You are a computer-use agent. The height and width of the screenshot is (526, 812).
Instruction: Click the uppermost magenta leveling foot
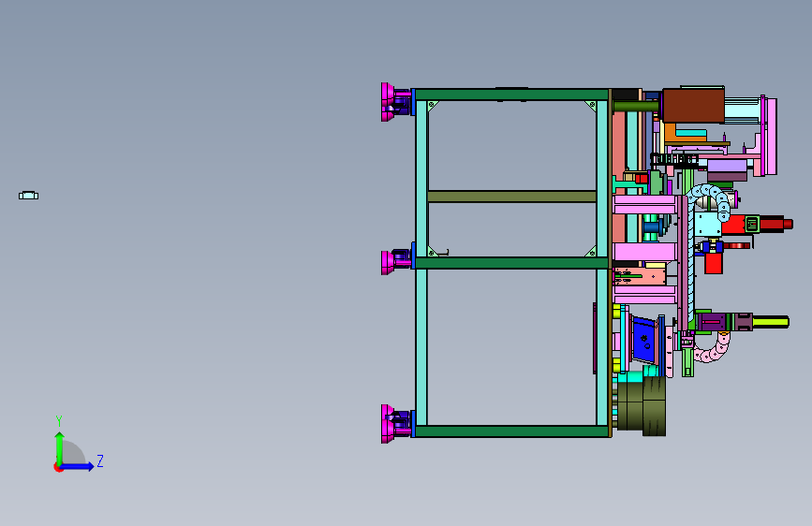[388, 102]
